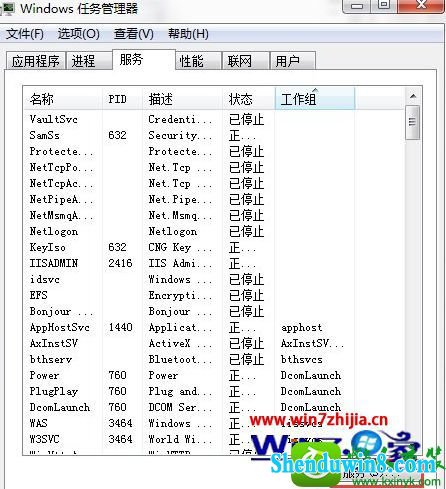446x489 pixels.
Task: Select the KeyIso service row
Action: pyautogui.click(x=213, y=247)
